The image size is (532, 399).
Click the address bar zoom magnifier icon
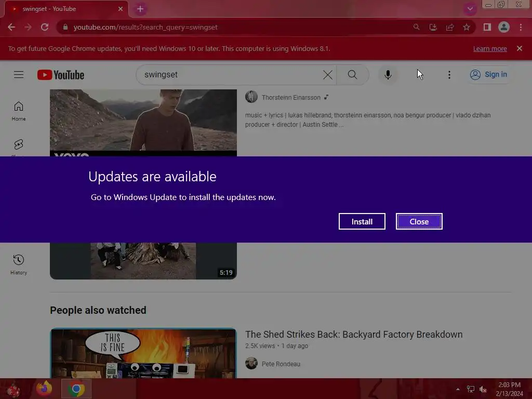tap(416, 27)
